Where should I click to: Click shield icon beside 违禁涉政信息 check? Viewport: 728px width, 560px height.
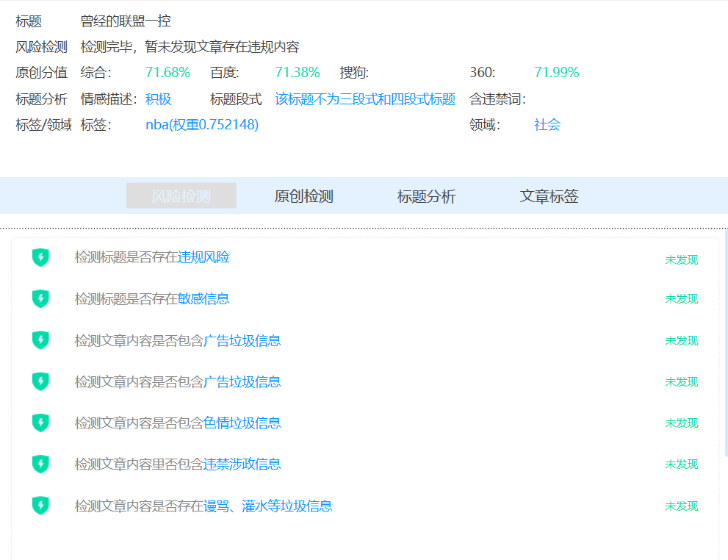(x=40, y=464)
